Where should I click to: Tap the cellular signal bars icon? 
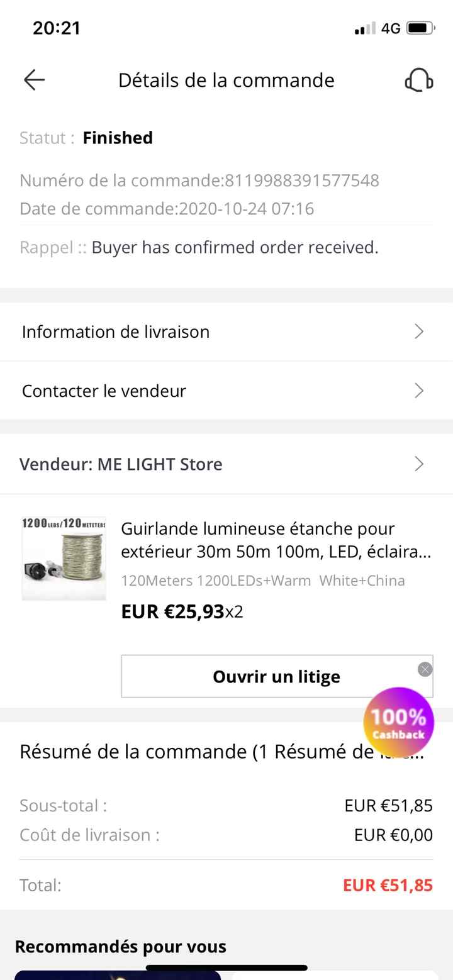point(365,28)
